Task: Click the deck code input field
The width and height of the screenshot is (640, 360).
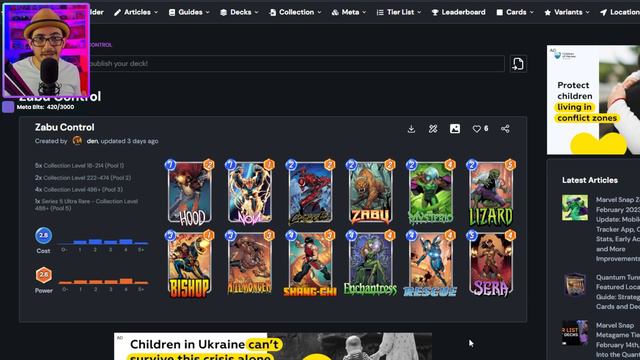Action: (x=297, y=64)
